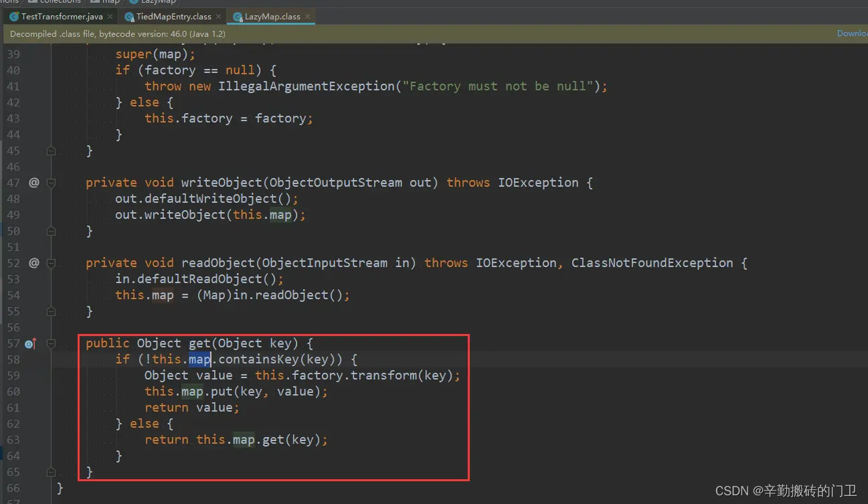Click the @ annotation gutter icon beside writeObject
This screenshot has height=504, width=868.
coord(33,182)
